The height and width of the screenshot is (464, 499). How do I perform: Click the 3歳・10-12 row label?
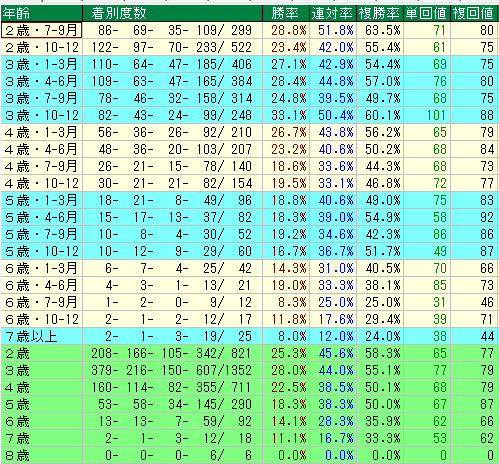click(41, 115)
